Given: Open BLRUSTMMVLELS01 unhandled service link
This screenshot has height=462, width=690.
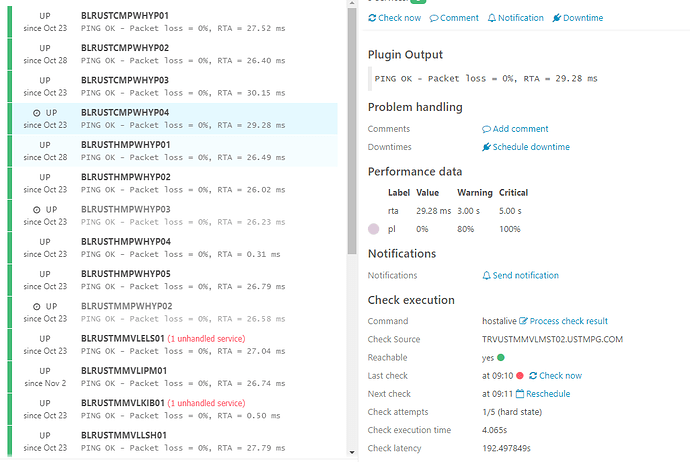Looking at the screenshot, I should (x=206, y=339).
